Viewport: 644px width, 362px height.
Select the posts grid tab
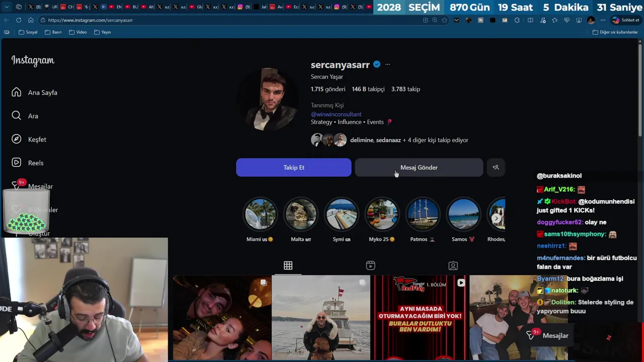tap(288, 265)
